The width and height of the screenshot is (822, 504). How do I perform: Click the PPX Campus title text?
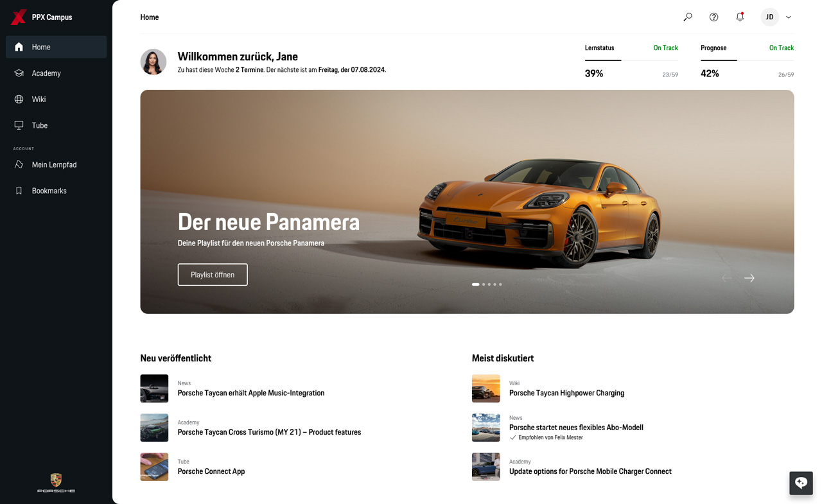[x=52, y=17]
